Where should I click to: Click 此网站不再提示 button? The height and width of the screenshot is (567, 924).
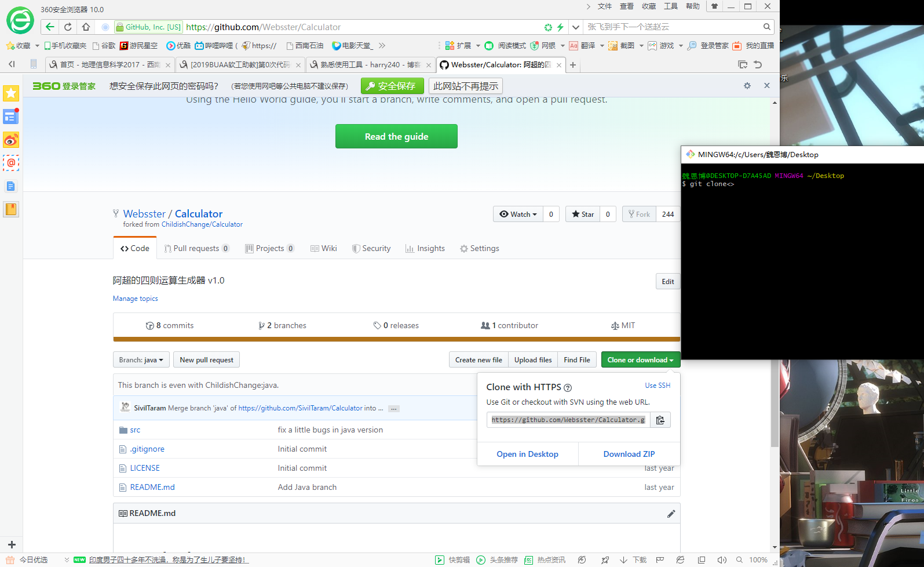[x=466, y=86]
